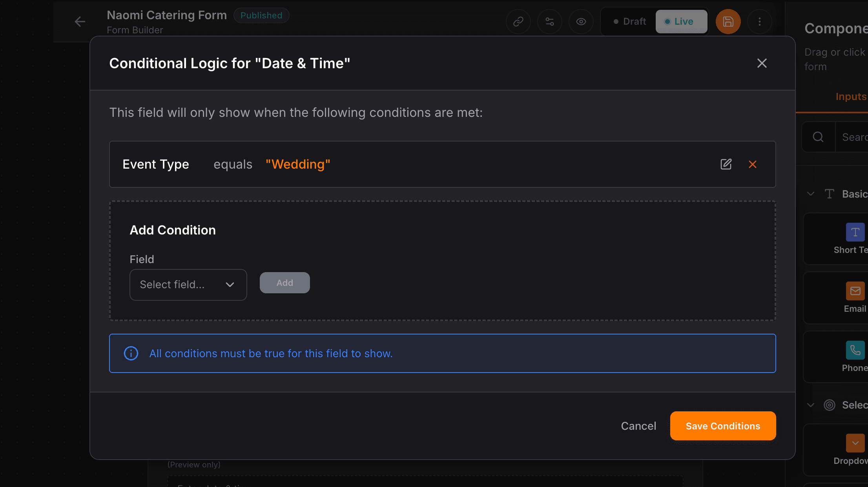868x487 pixels.
Task: Go back using the arrow next to form title
Action: click(x=80, y=22)
